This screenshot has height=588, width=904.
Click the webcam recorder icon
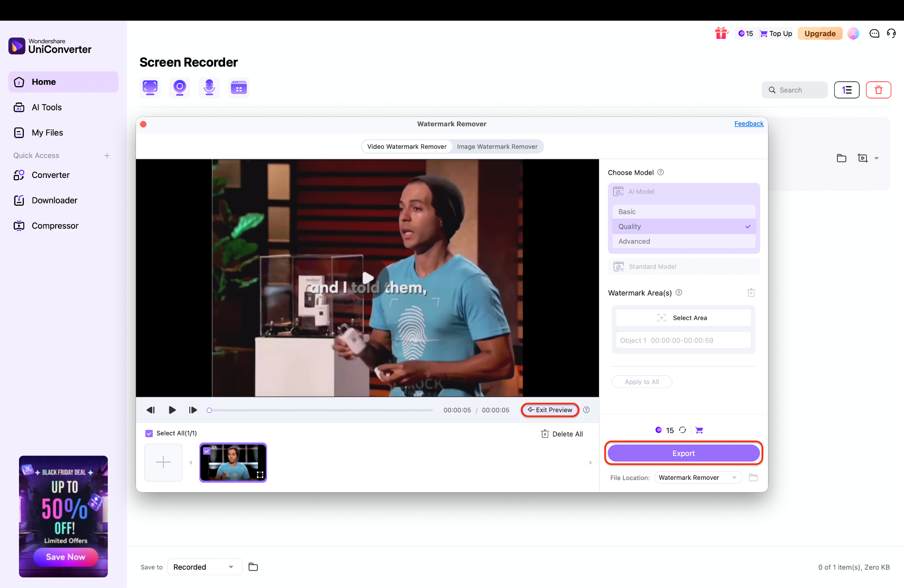(x=179, y=87)
